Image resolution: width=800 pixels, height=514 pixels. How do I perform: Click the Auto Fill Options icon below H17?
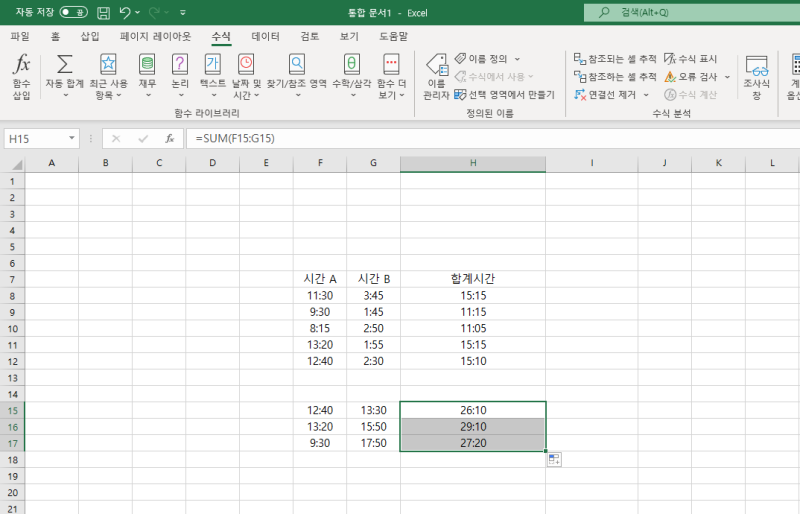tap(554, 459)
